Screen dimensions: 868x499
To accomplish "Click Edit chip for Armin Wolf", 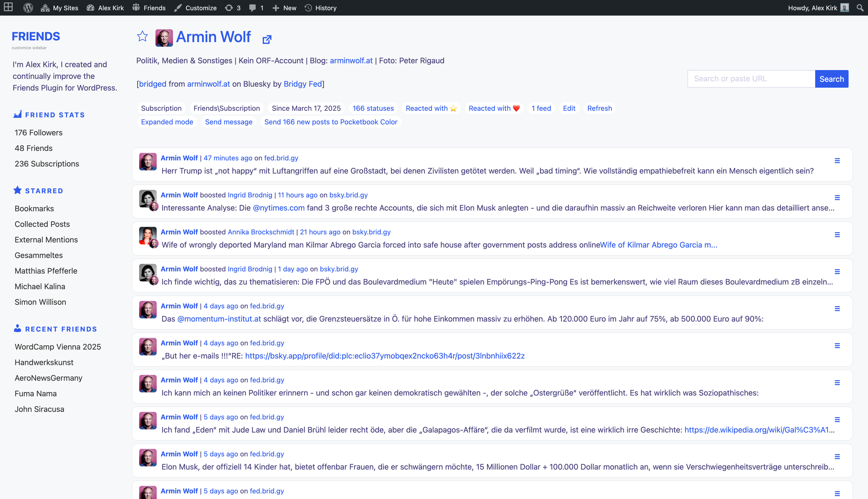I will [x=569, y=108].
